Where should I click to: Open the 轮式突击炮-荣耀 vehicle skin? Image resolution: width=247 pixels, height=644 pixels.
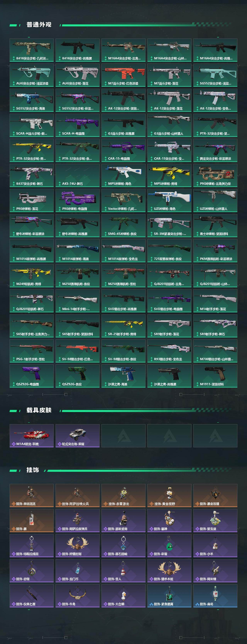[x=78, y=436]
